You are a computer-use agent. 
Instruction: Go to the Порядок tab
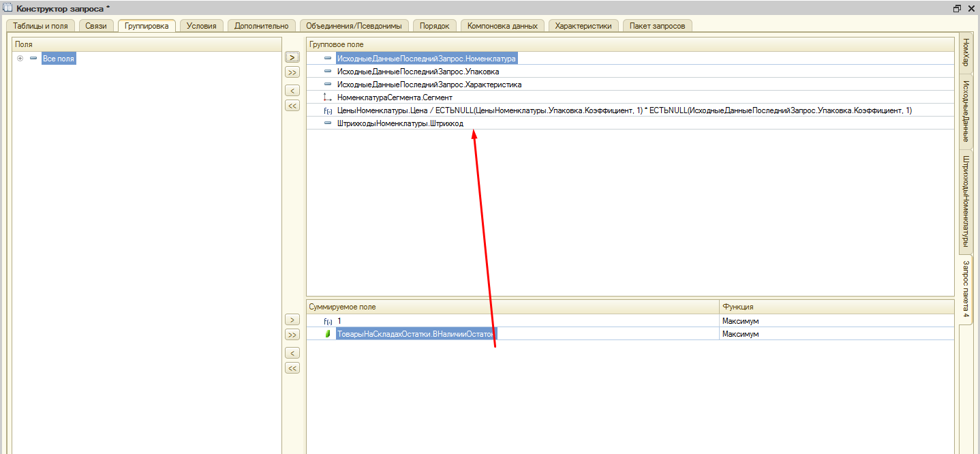(434, 25)
